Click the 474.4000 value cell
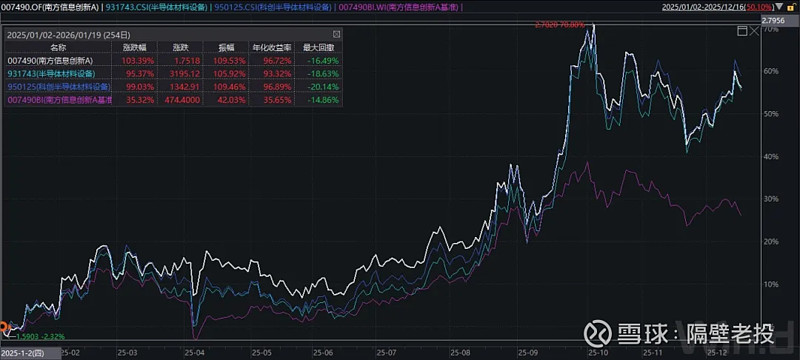The height and width of the screenshot is (360, 800). [183, 100]
